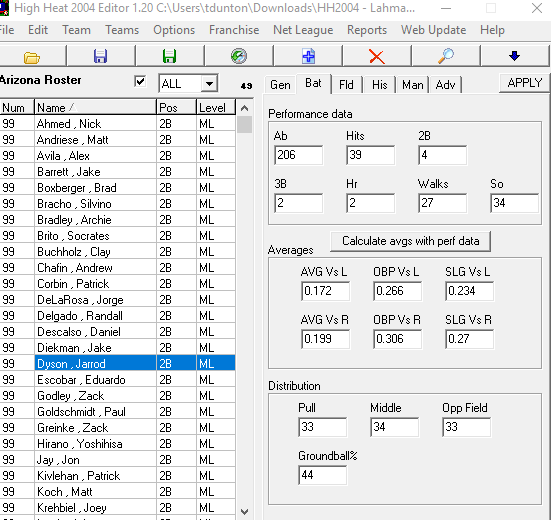Open the Teams menu
Viewport: 551px width, 520px height.
pos(122,30)
